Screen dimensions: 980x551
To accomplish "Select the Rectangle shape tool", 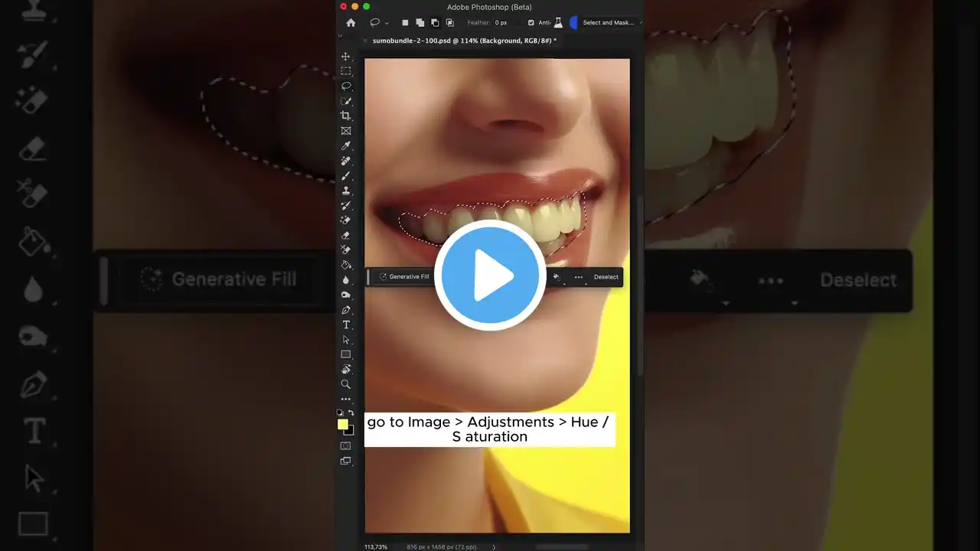I will tap(346, 354).
